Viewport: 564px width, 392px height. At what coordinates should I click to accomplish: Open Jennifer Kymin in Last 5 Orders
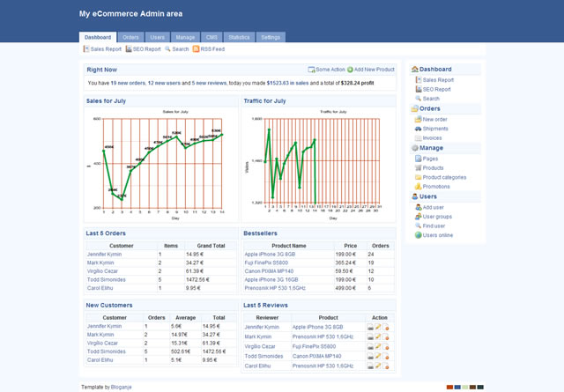[104, 255]
